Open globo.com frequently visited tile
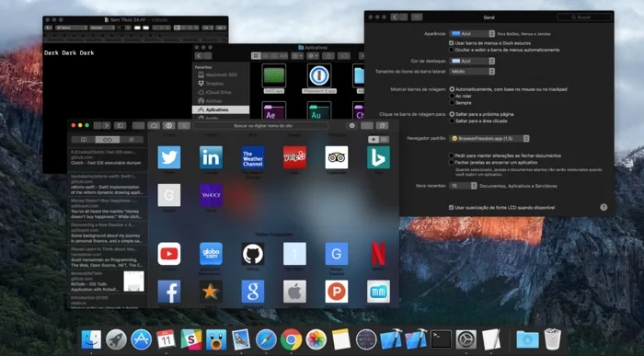Viewport: 644px width, 356px height. 211,254
